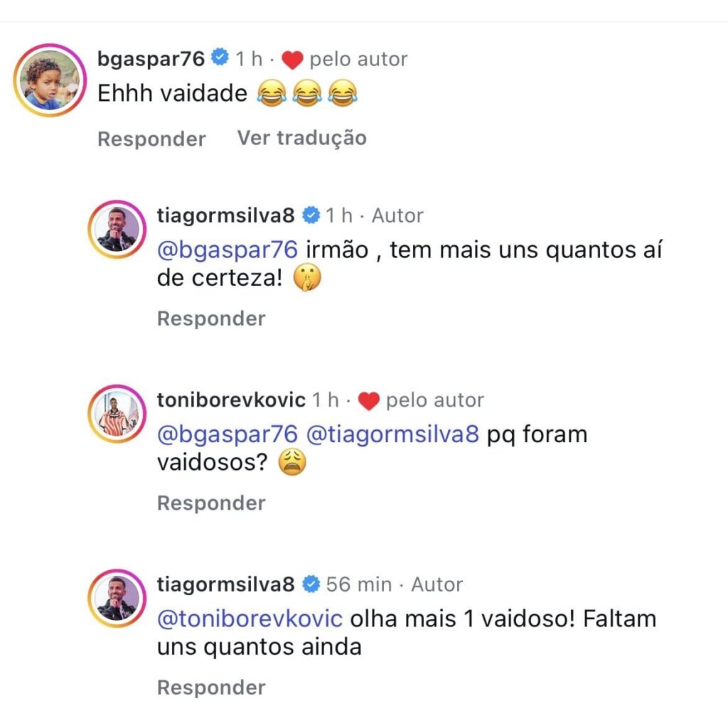
Task: Open toniborevkovic profile avatar
Action: (x=117, y=414)
